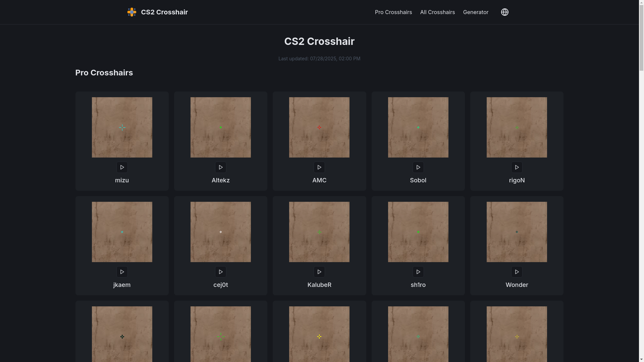This screenshot has width=644, height=362.
Task: Click the Altekz player name
Action: click(x=221, y=180)
